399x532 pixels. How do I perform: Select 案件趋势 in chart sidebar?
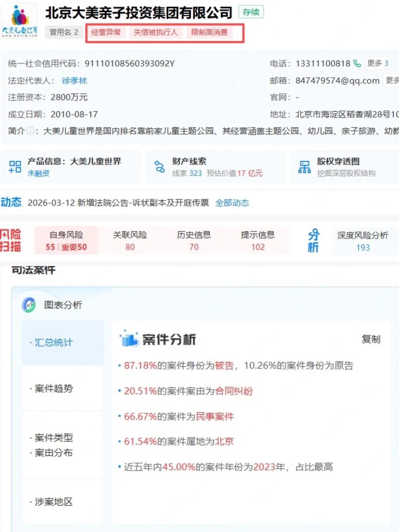(54, 388)
